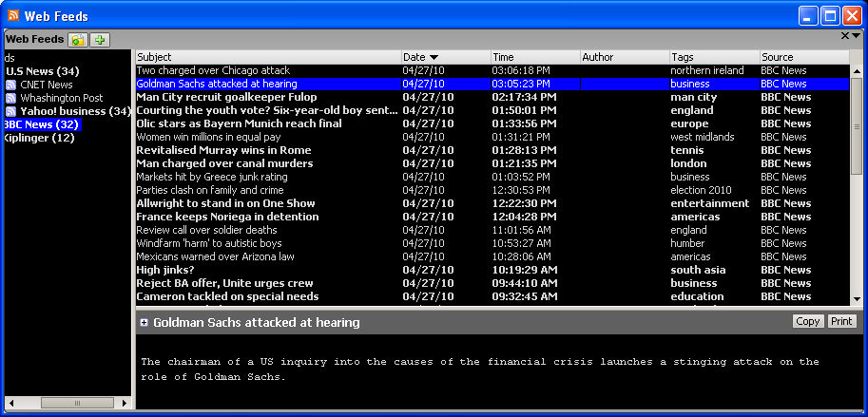Select the Kiplinger (12) feed
The image size is (868, 417).
(39, 138)
